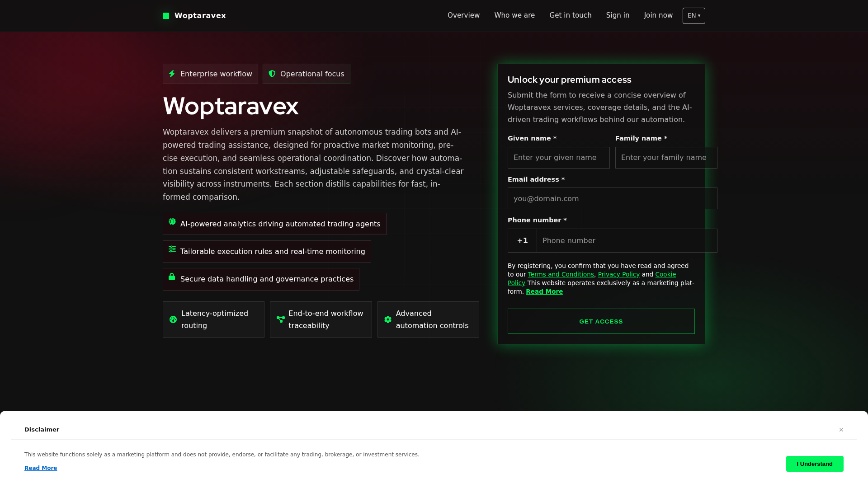Accept the disclaimer with I Understand
Viewport: 868px width, 488px height.
click(815, 464)
